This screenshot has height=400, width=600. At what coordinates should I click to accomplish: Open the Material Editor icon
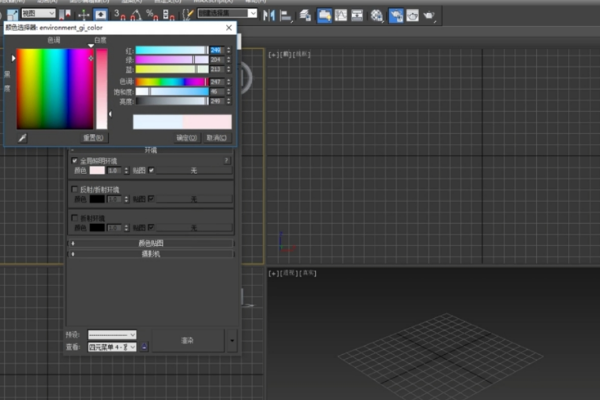click(377, 15)
